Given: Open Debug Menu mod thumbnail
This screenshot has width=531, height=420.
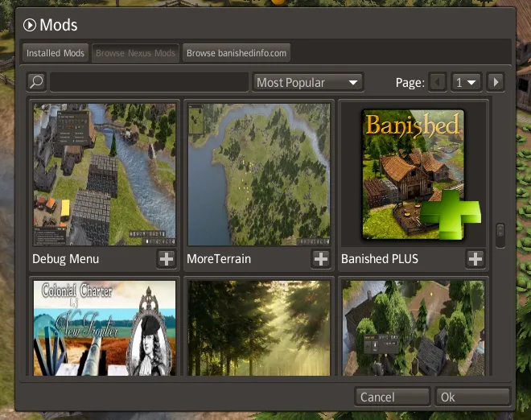Looking at the screenshot, I should 105,175.
